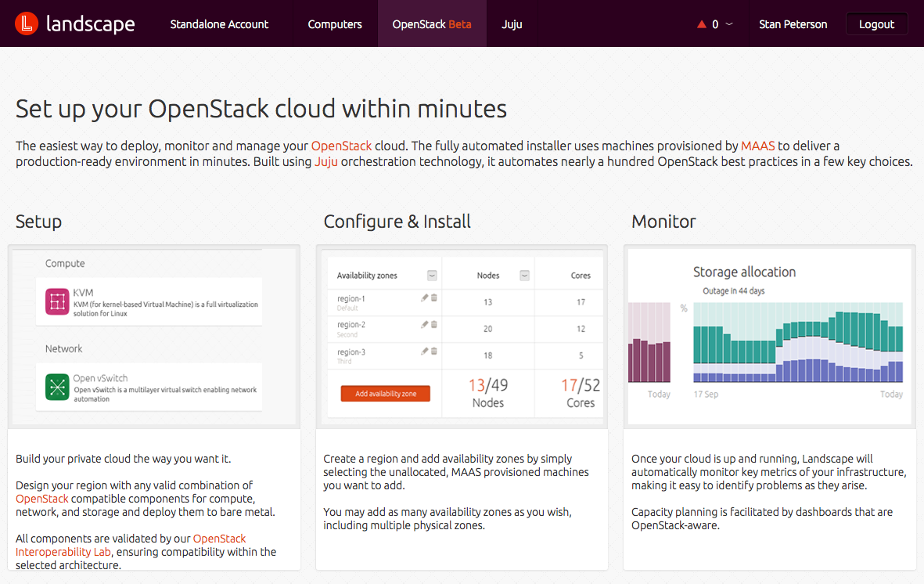Click the Landscape logo icon

coord(27,24)
